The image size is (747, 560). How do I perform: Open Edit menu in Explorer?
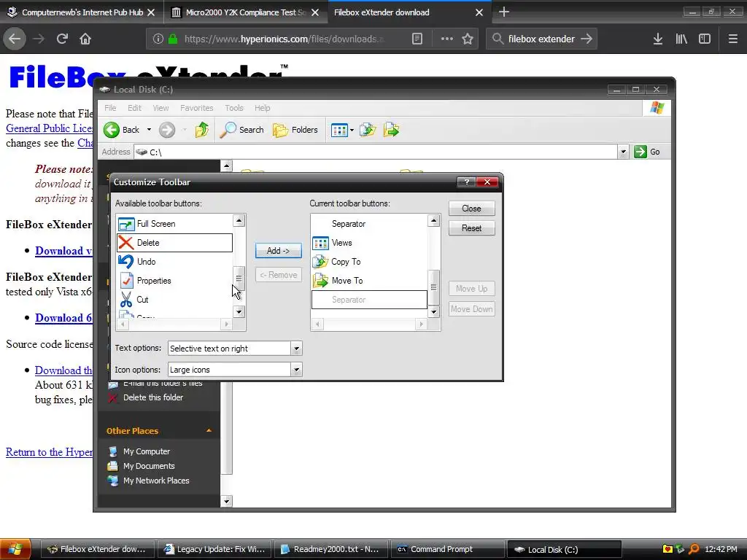[x=134, y=108]
